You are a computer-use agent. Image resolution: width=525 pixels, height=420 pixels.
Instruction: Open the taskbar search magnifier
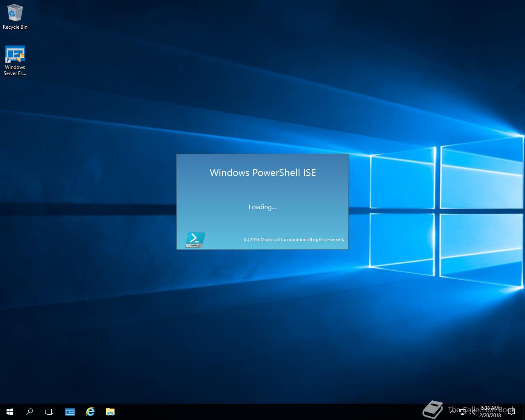30,412
